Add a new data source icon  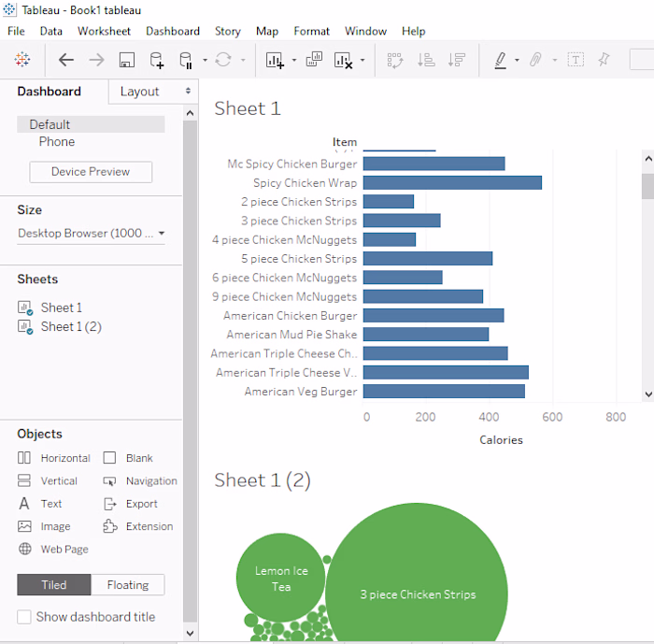tap(156, 60)
